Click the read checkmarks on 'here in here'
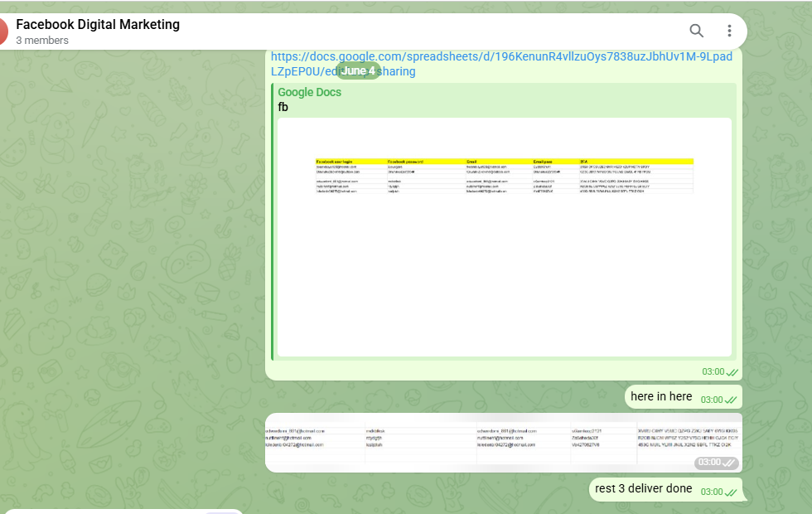 (730, 400)
